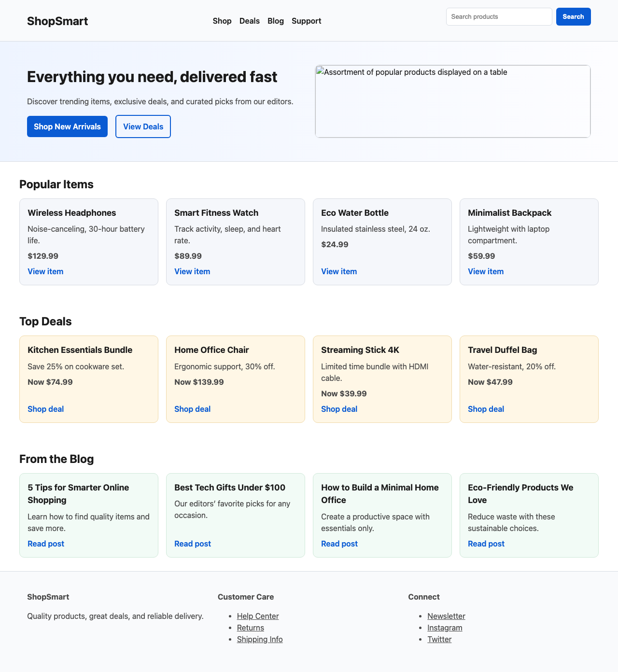This screenshot has height=672, width=618.
Task: Open the Shipping Info page
Action: click(x=260, y=639)
